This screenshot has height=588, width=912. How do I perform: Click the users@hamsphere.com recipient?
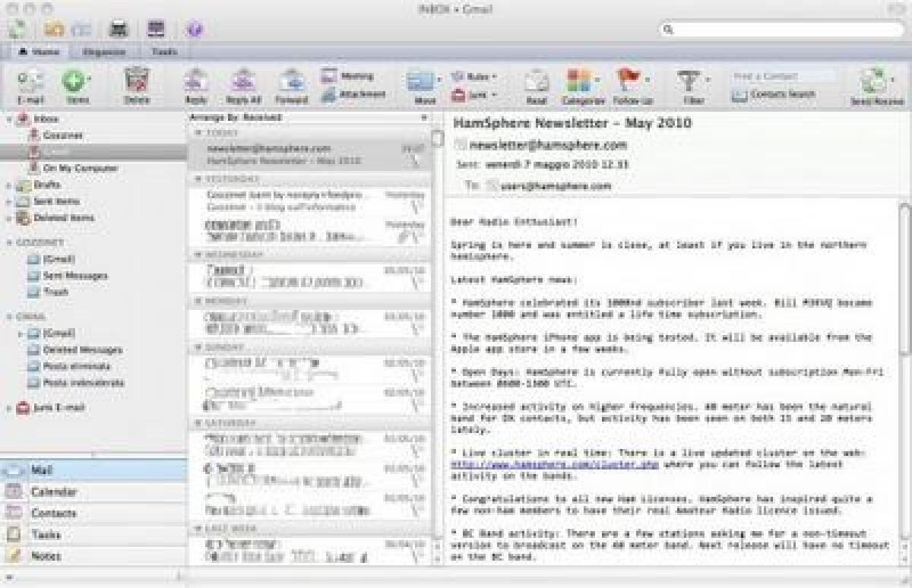pos(556,185)
